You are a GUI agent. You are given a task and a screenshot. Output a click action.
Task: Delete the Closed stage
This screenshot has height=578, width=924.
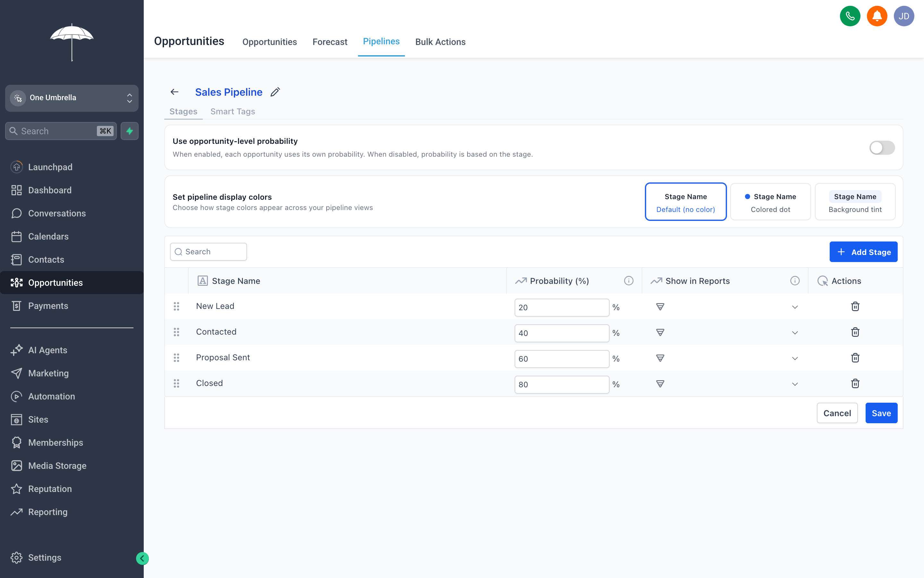(x=855, y=383)
